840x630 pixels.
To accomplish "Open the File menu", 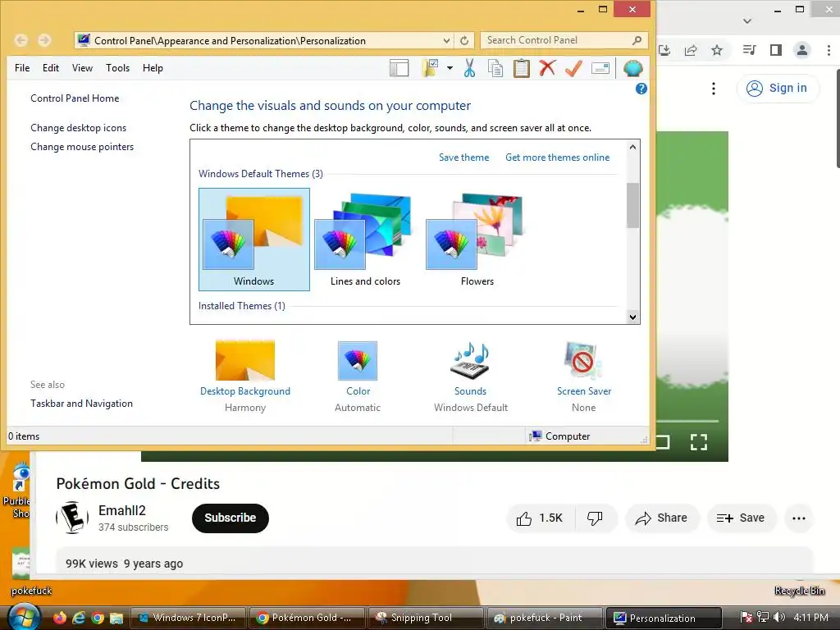I will (22, 68).
